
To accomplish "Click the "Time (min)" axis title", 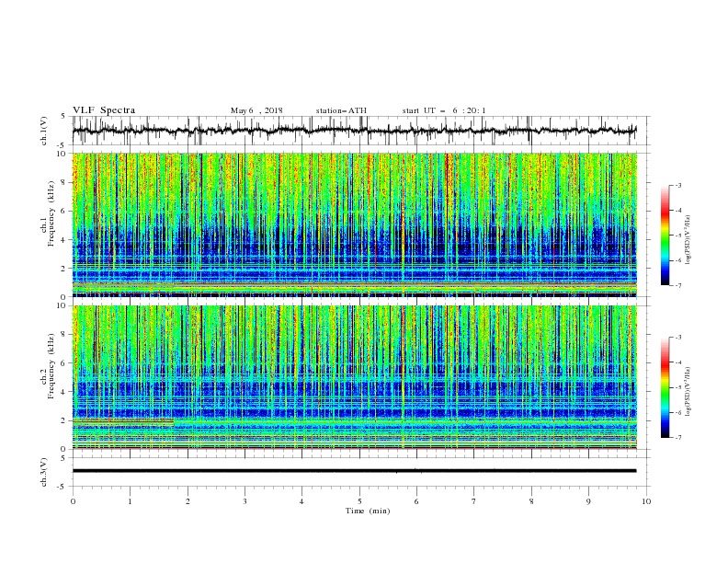I will (368, 511).
